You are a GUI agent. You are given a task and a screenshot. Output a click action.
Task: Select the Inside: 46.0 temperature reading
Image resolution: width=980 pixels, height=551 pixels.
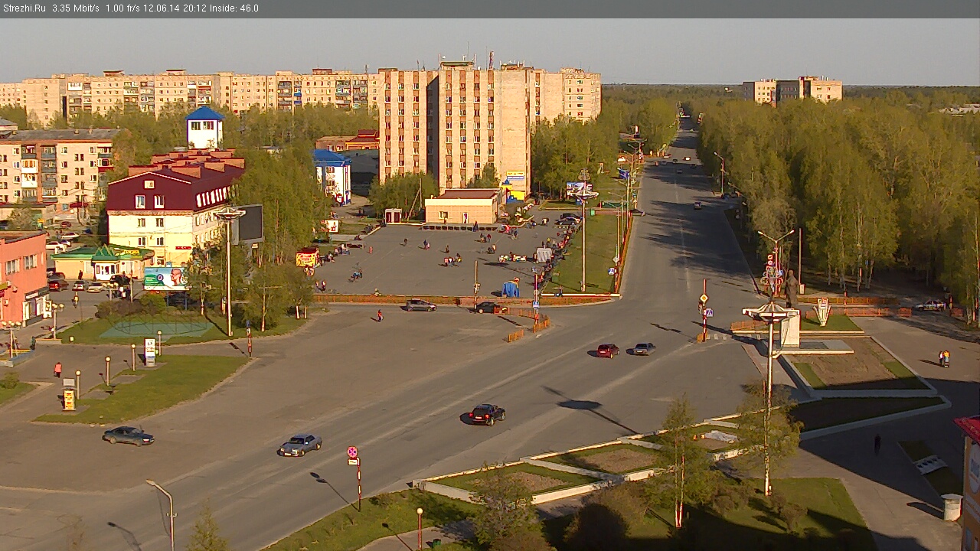(x=233, y=8)
